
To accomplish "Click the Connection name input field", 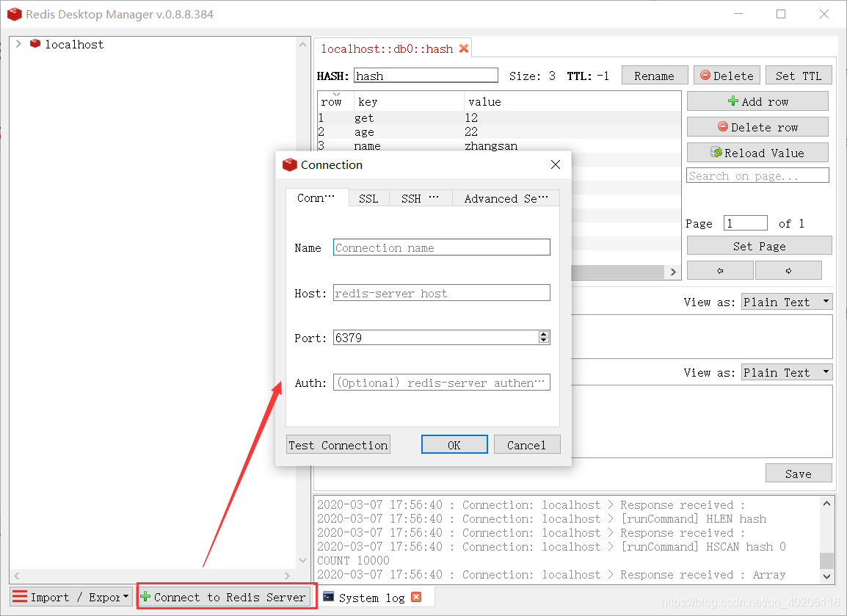I will coord(441,247).
